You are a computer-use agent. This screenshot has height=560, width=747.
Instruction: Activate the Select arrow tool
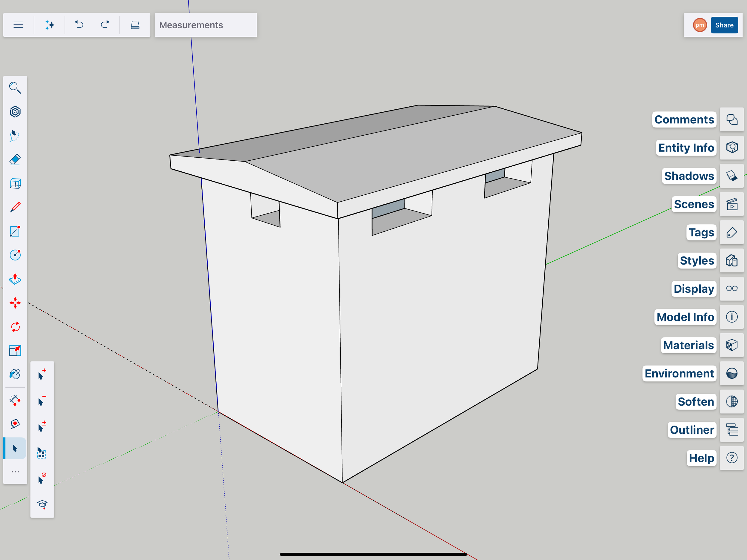point(15,448)
